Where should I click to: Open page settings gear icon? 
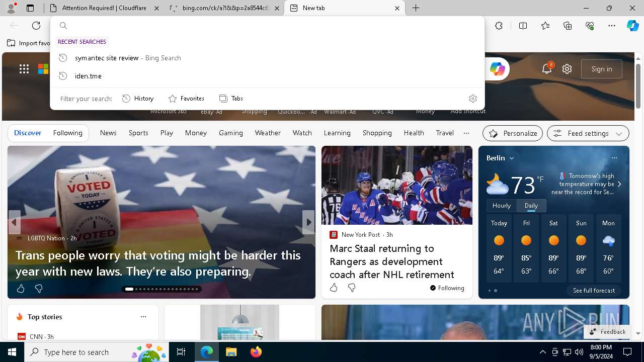point(567,69)
